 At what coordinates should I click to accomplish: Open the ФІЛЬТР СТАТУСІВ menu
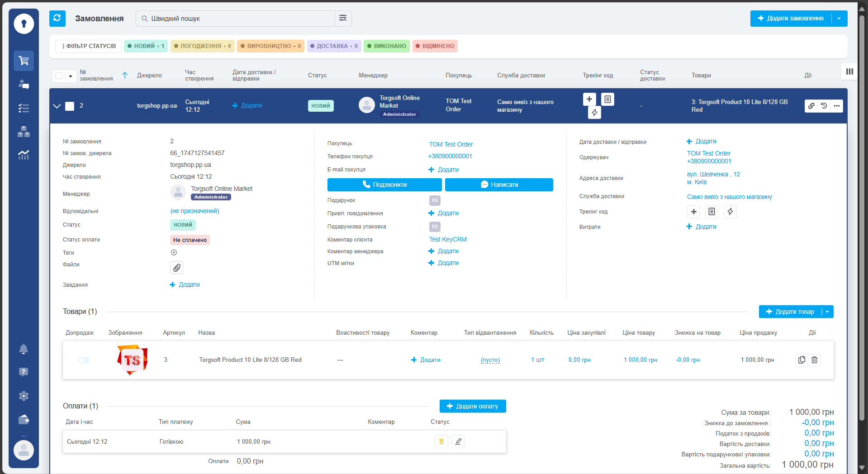[89, 46]
